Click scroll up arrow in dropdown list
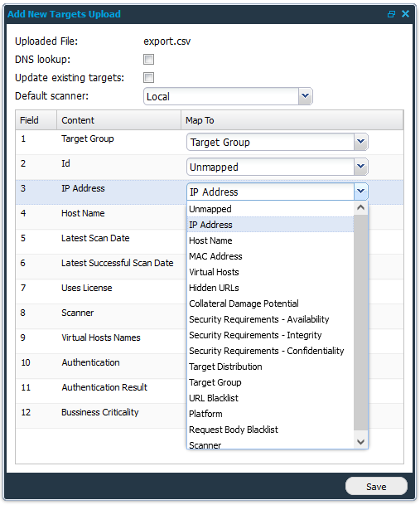The image size is (420, 505). coord(361,208)
